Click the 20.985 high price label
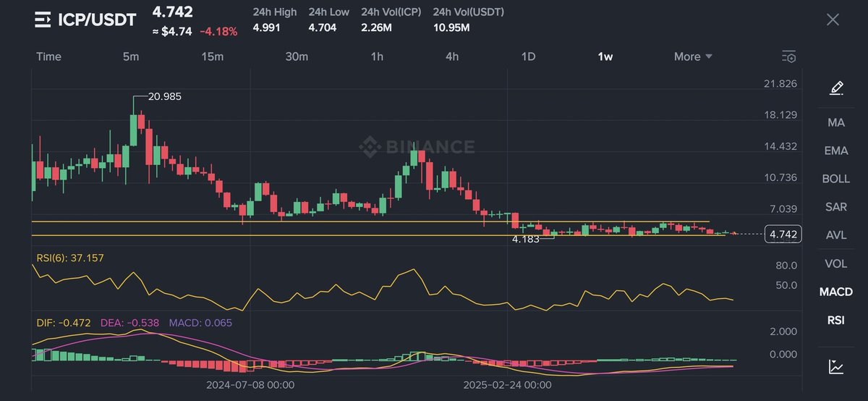 click(x=163, y=96)
